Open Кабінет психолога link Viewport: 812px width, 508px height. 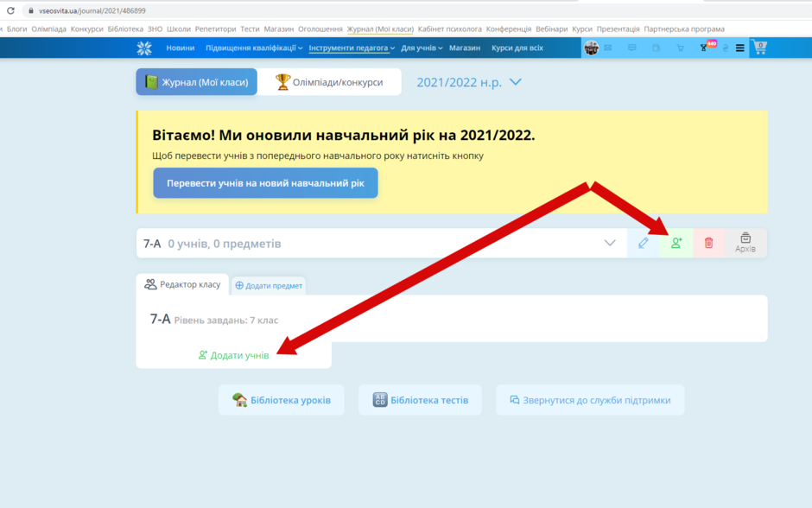coord(449,29)
